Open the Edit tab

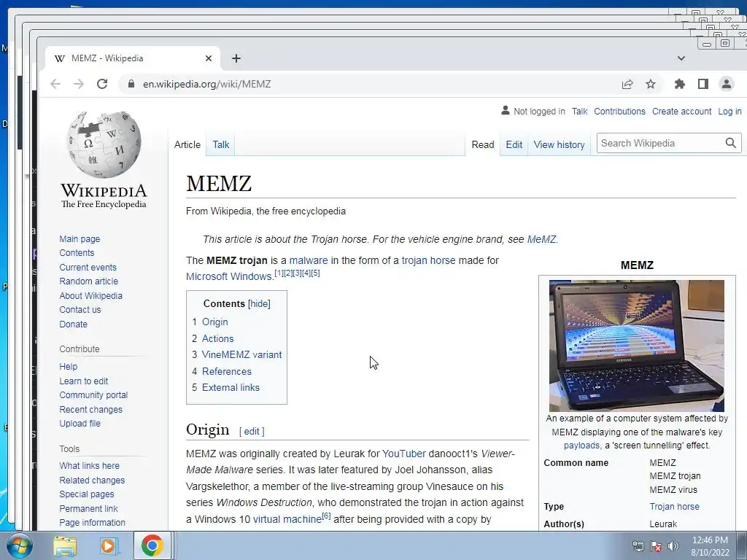coord(514,145)
